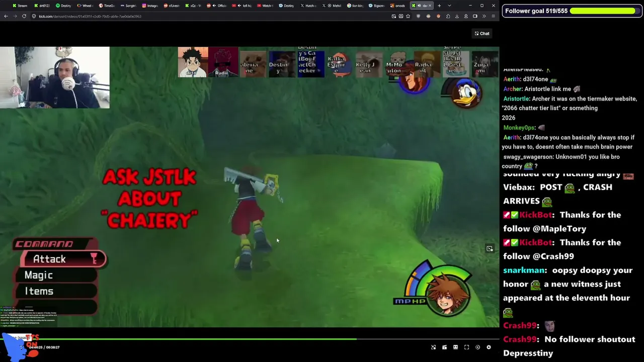Switch to the Watch YouTube tab

coord(265,6)
